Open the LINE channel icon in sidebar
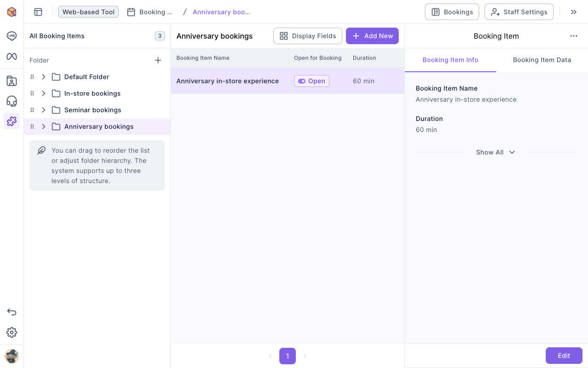 [x=11, y=36]
